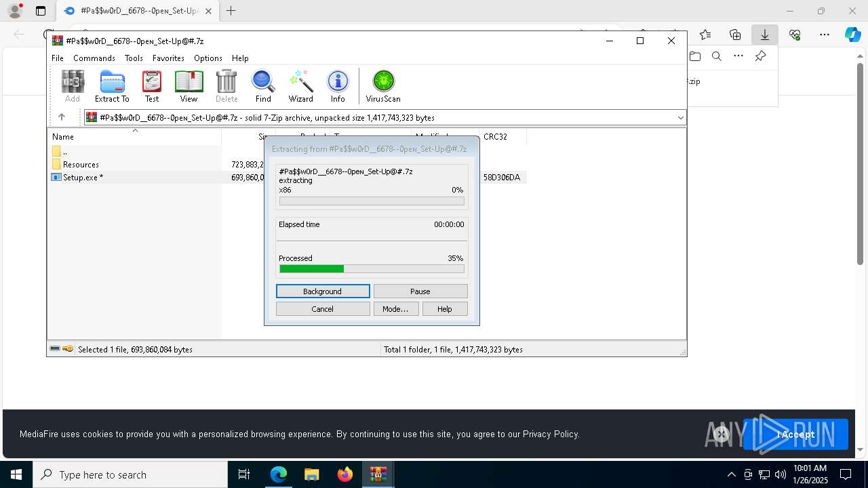
Task: Open the Extract To tool
Action: 112,86
